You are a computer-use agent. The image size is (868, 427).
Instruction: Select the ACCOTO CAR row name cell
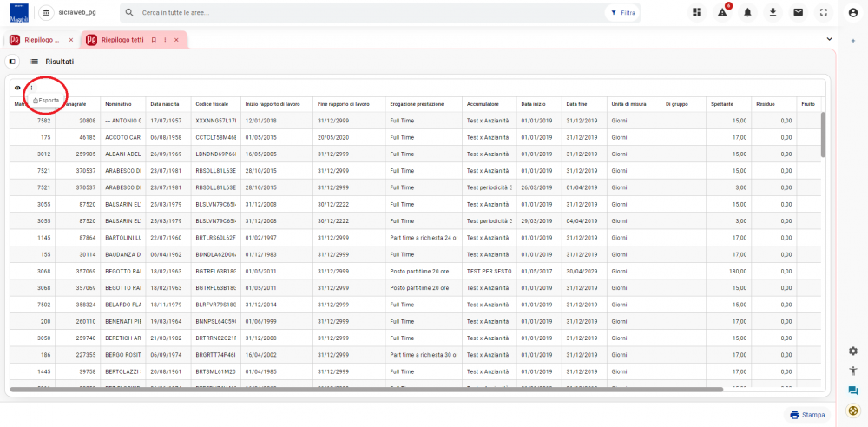[x=123, y=137]
